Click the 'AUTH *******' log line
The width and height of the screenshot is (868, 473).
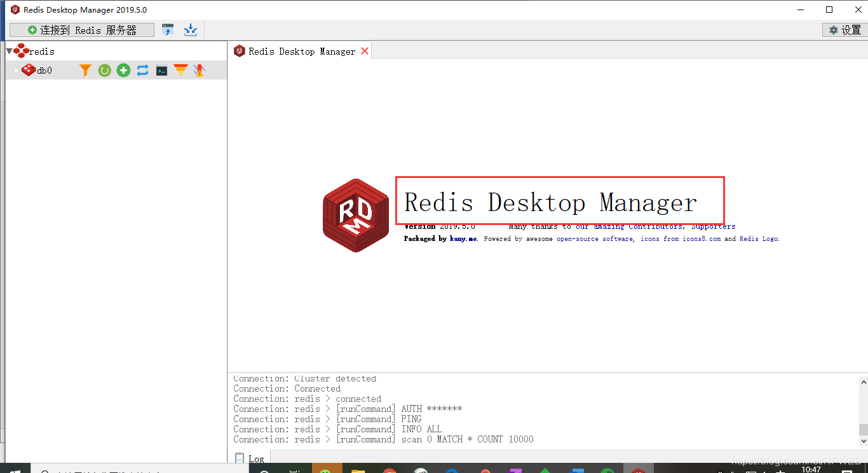(x=348, y=409)
